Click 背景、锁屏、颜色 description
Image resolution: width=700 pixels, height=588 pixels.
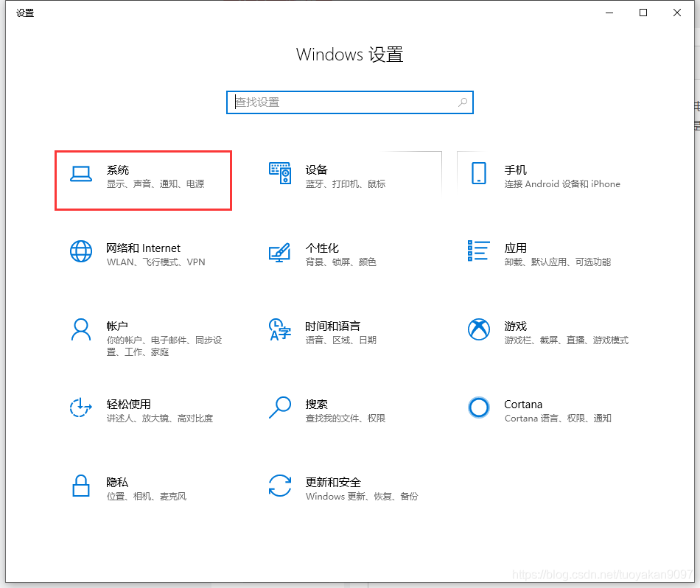click(341, 262)
